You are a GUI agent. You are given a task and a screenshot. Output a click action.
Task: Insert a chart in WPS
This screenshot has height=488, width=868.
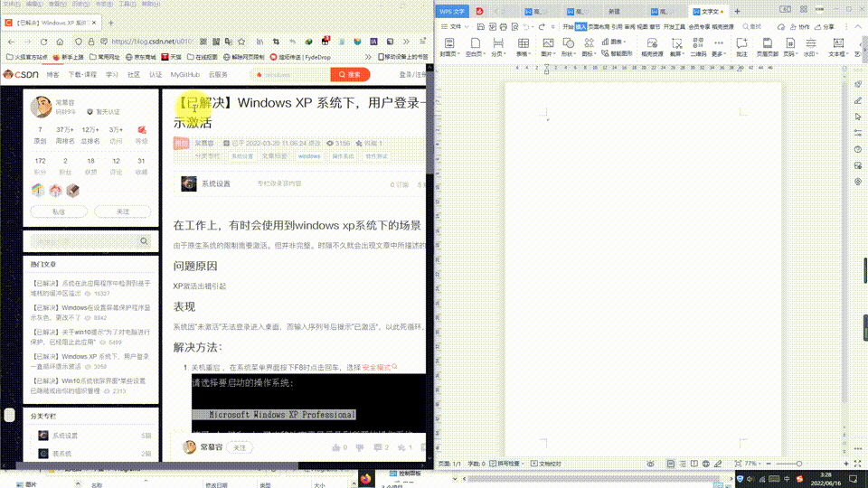(614, 42)
